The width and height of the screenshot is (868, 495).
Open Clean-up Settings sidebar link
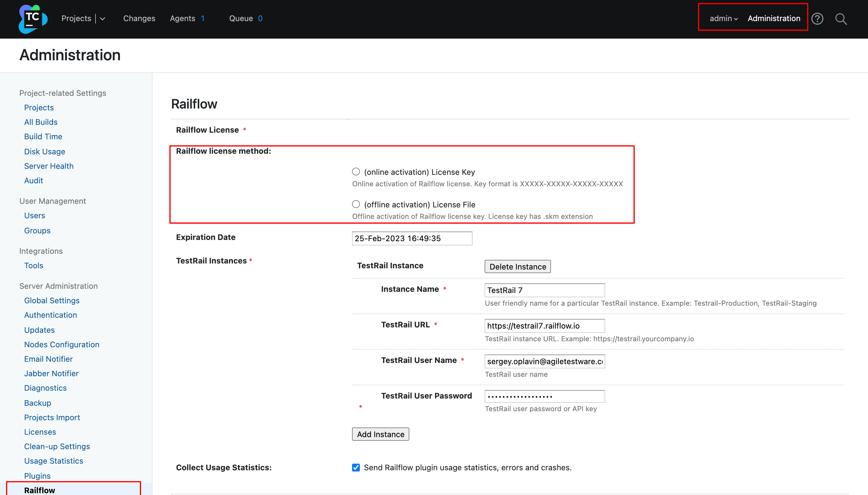tap(57, 446)
